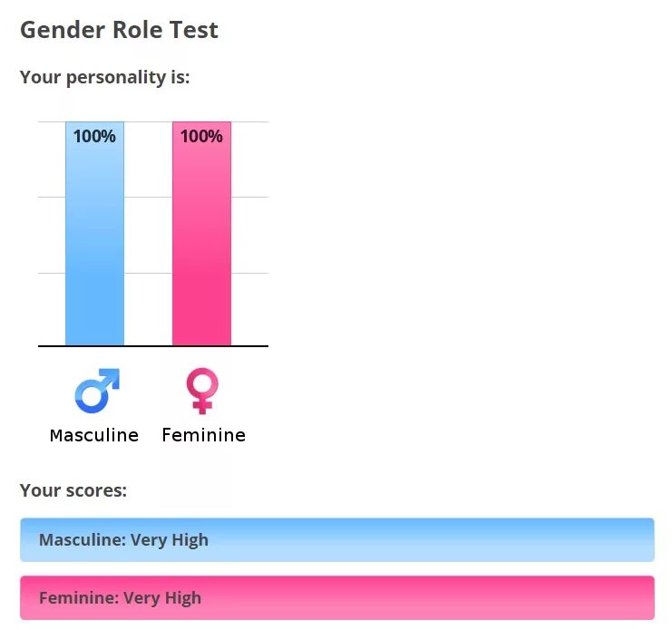Click empty chart area left of blue bar

pos(52,235)
